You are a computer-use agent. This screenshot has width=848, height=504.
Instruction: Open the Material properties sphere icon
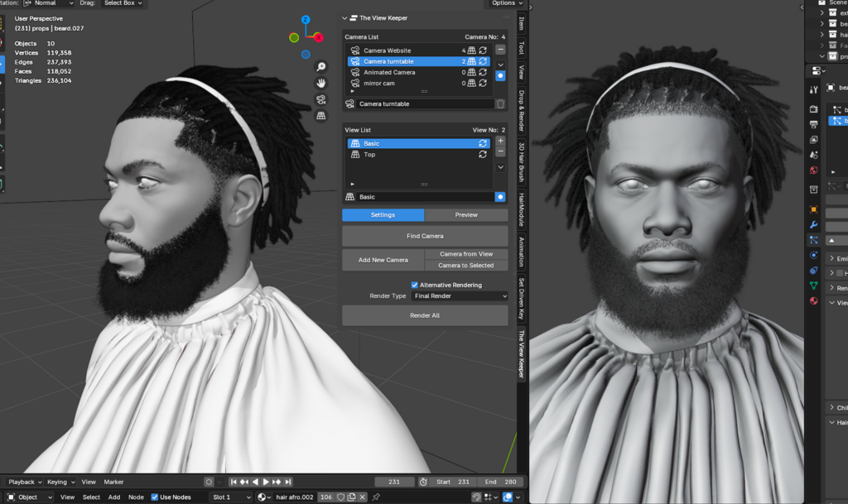coord(813,301)
